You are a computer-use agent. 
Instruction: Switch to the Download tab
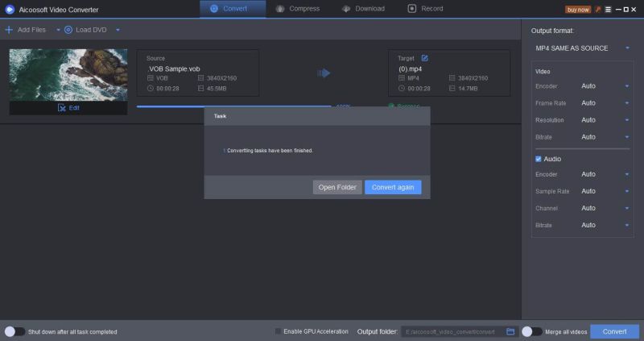point(363,9)
